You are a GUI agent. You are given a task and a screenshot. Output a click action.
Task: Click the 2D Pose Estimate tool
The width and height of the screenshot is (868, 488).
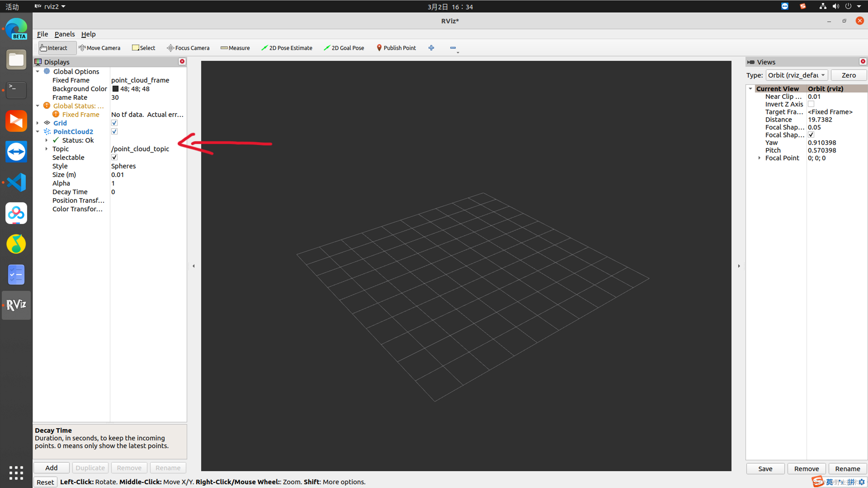click(x=288, y=48)
